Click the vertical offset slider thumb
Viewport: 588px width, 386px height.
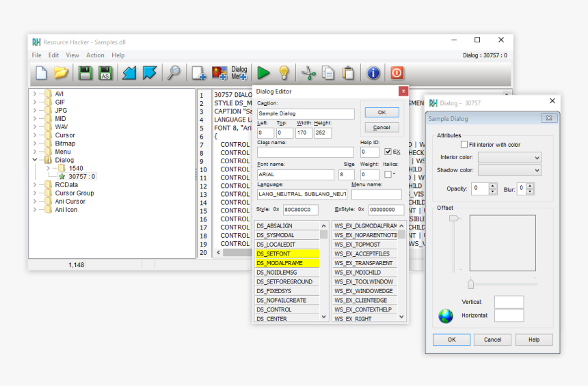click(454, 218)
